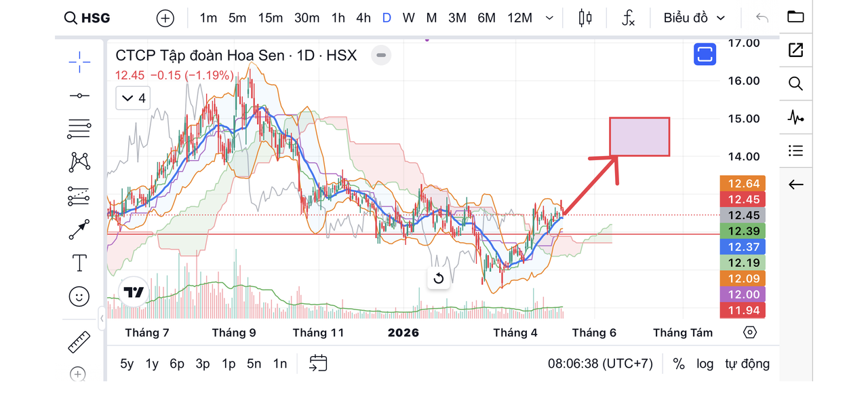This screenshot has height=401, width=868.
Task: Select the daily D timeframe
Action: click(387, 18)
